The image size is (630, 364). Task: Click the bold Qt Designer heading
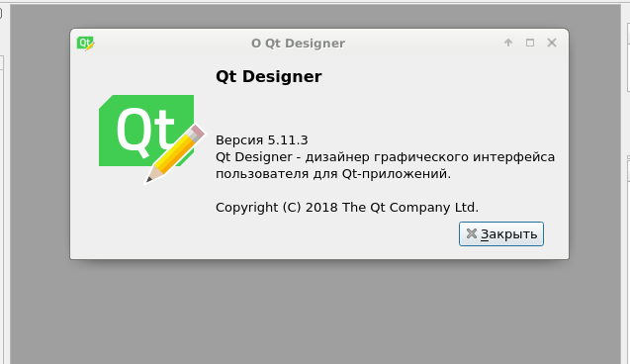click(x=268, y=76)
